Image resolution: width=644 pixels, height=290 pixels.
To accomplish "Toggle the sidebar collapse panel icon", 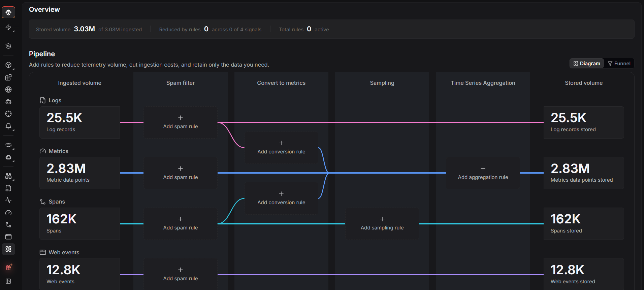I will click(x=8, y=281).
